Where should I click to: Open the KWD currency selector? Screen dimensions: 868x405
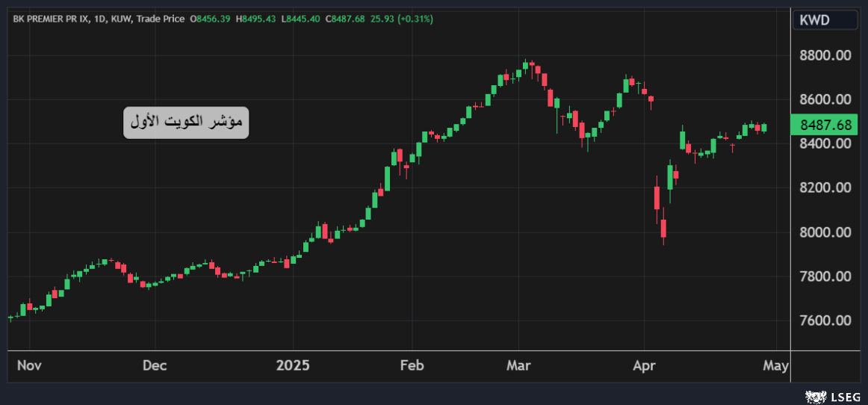(x=824, y=20)
